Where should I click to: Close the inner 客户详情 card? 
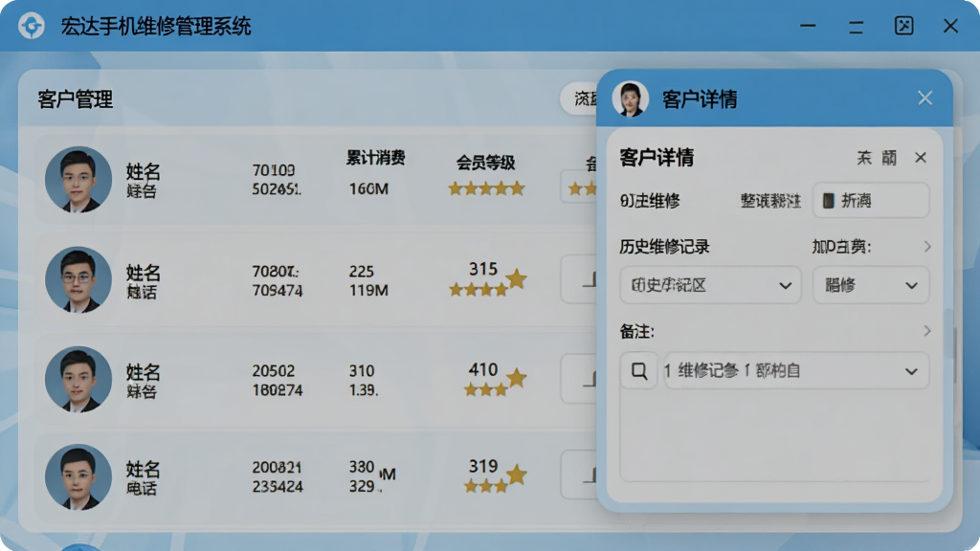tap(921, 158)
